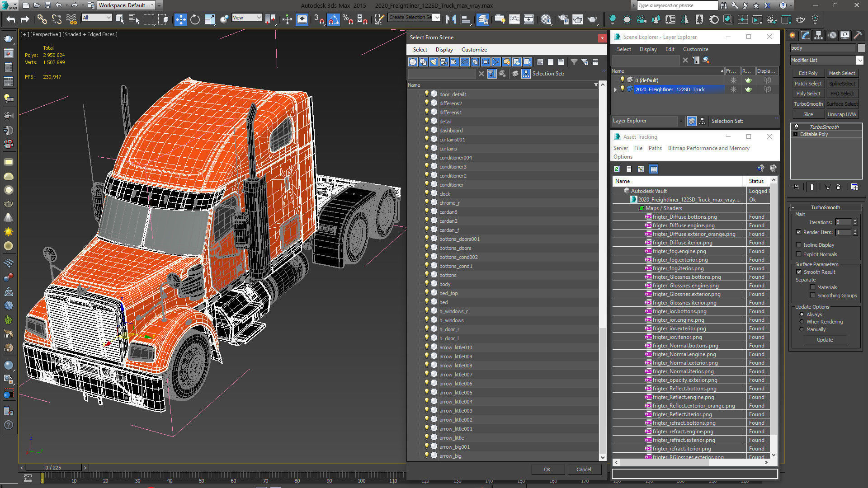The width and height of the screenshot is (868, 488).
Task: Uncheck Smooth Result option
Action: (x=799, y=272)
